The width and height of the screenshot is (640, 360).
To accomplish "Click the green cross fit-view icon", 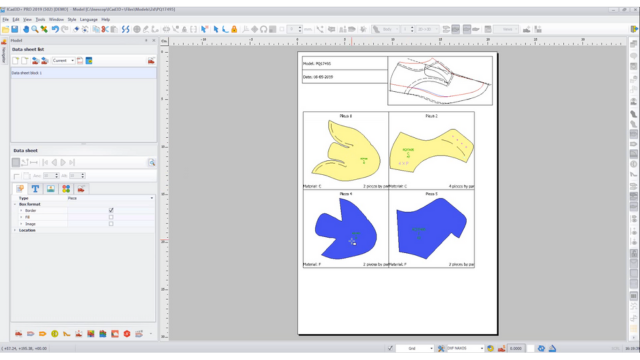I will pyautogui.click(x=44, y=29).
